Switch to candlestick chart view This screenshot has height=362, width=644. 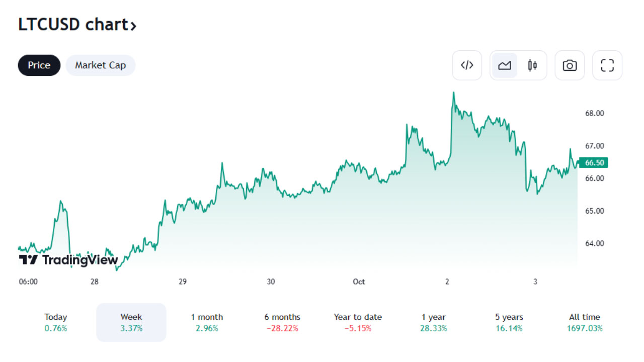coord(532,65)
